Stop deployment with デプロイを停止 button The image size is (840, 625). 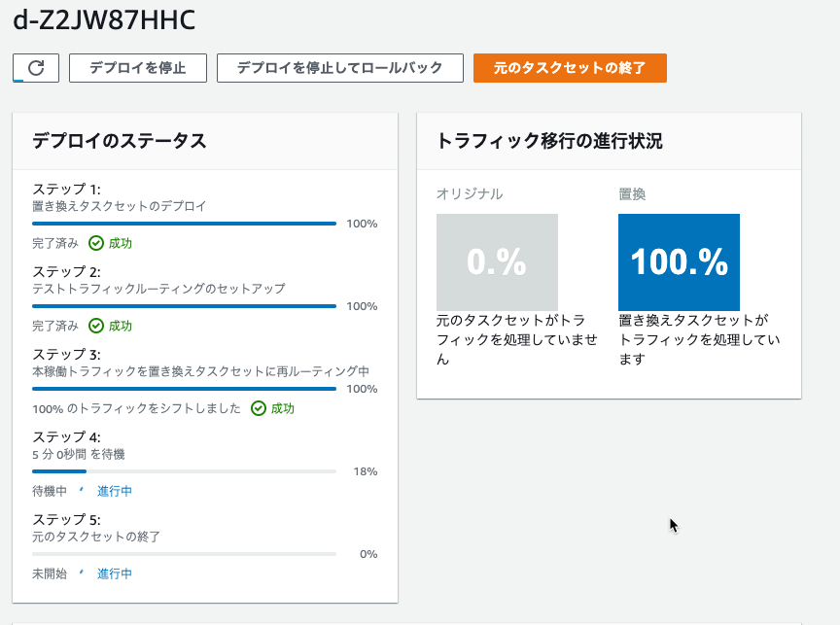pos(138,68)
